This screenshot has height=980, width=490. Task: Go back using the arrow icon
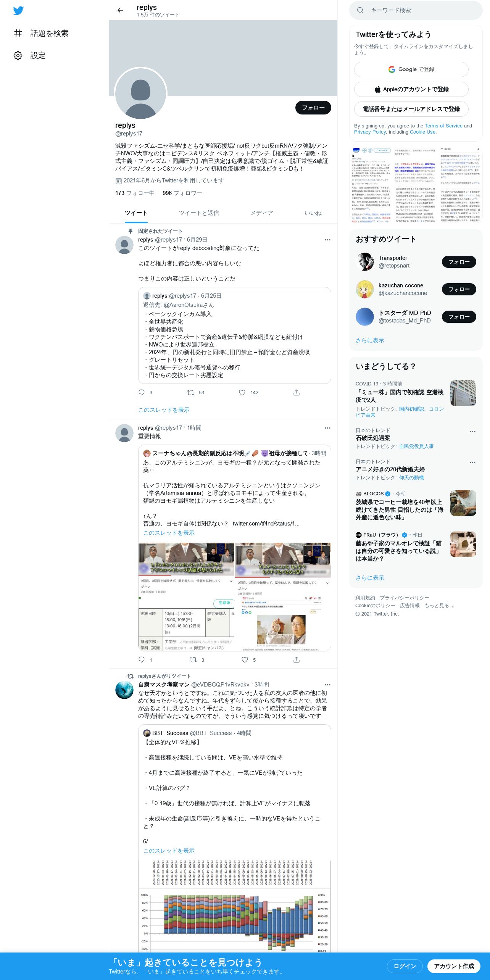120,10
